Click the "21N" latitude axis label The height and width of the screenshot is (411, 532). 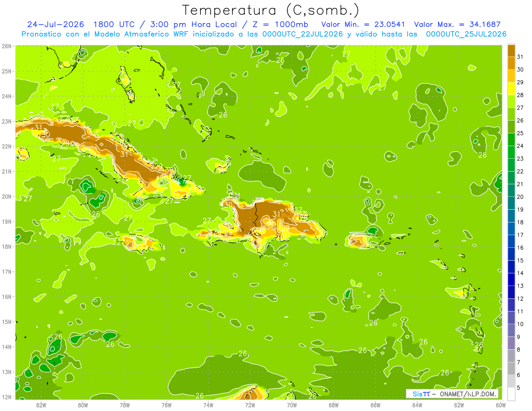click(6, 171)
